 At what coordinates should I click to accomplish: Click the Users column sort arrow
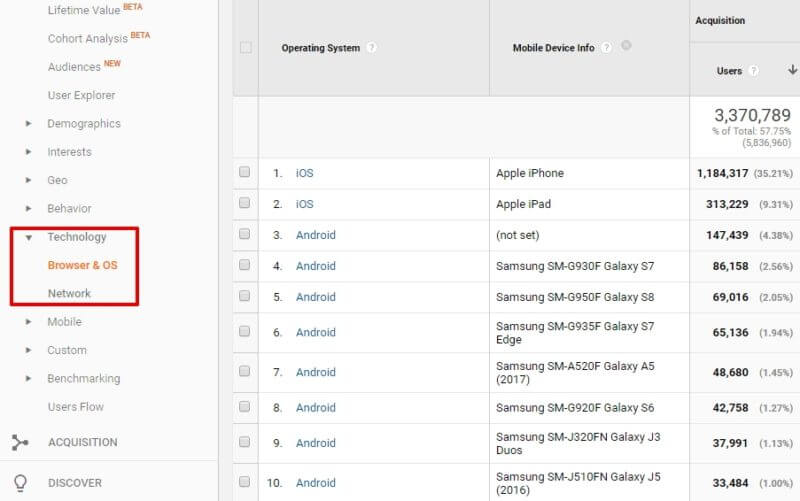click(792, 70)
